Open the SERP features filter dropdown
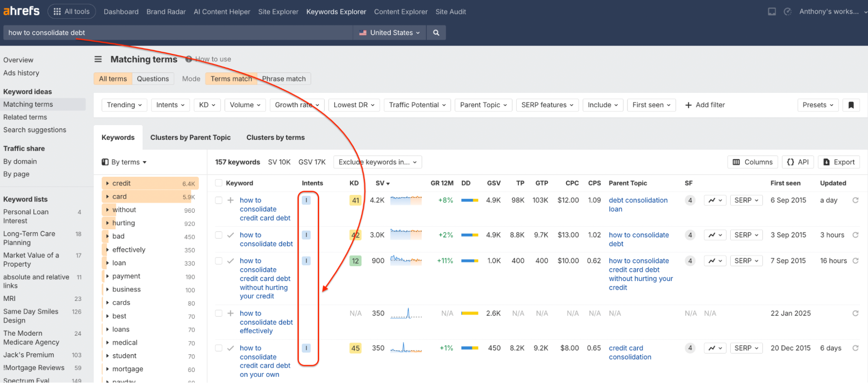 547,105
